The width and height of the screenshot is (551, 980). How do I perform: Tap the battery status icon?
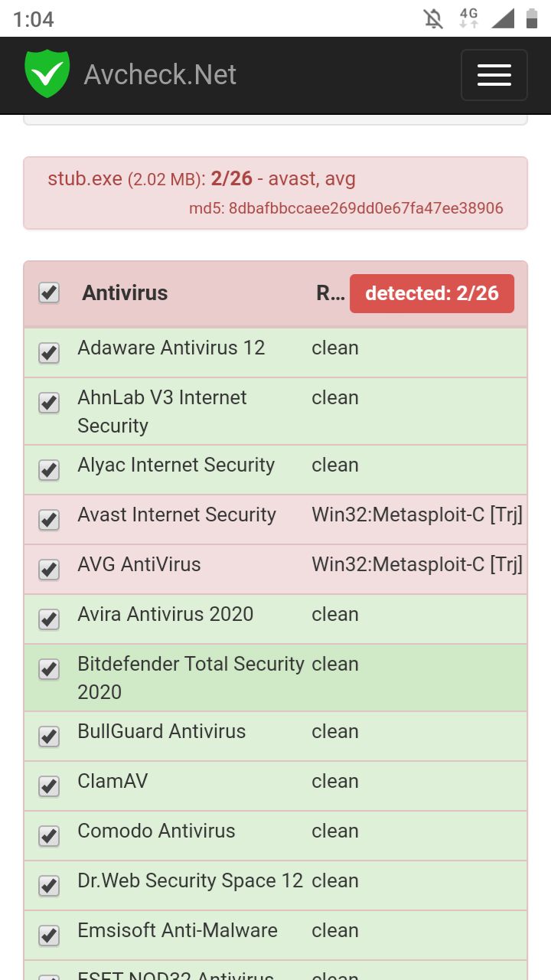point(531,18)
